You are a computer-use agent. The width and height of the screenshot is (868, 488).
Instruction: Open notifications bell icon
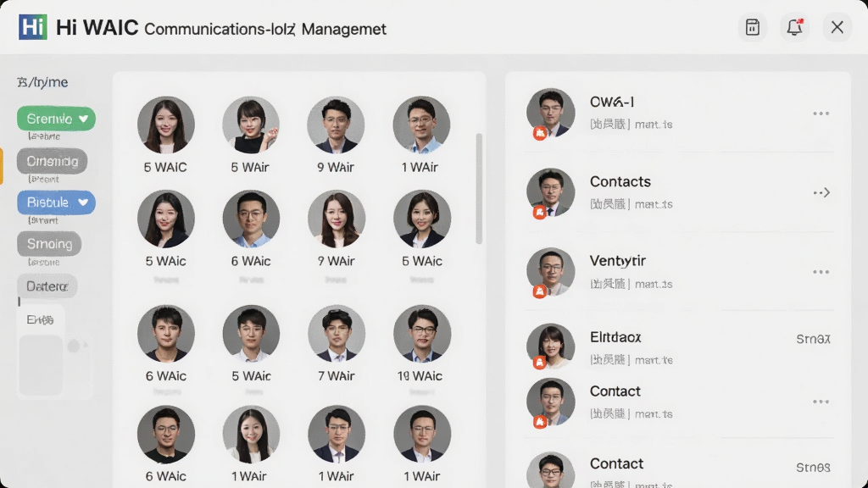(x=794, y=27)
